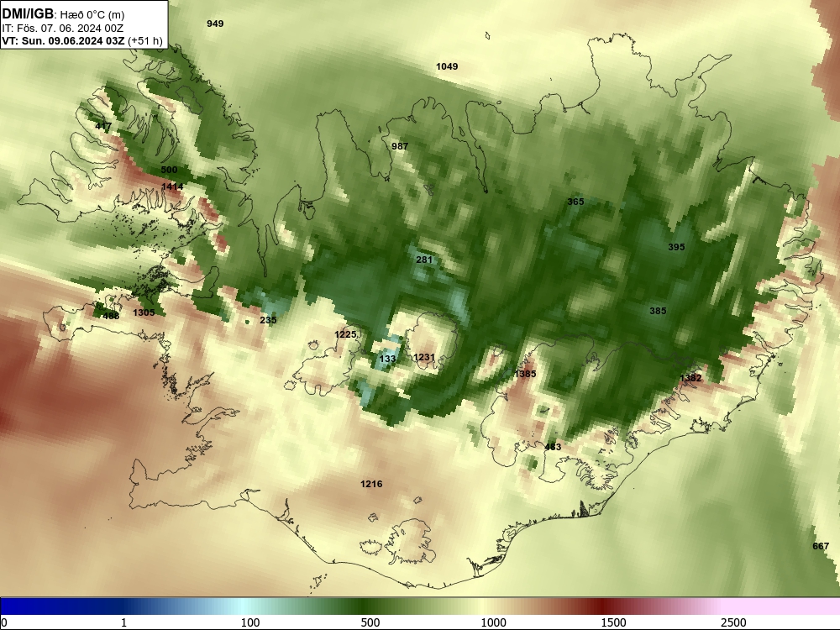Click the 'IT: Fös. 07. 06. 2024 00Z' line
Image resolution: width=840 pixels, height=630 pixels.
tap(63, 29)
